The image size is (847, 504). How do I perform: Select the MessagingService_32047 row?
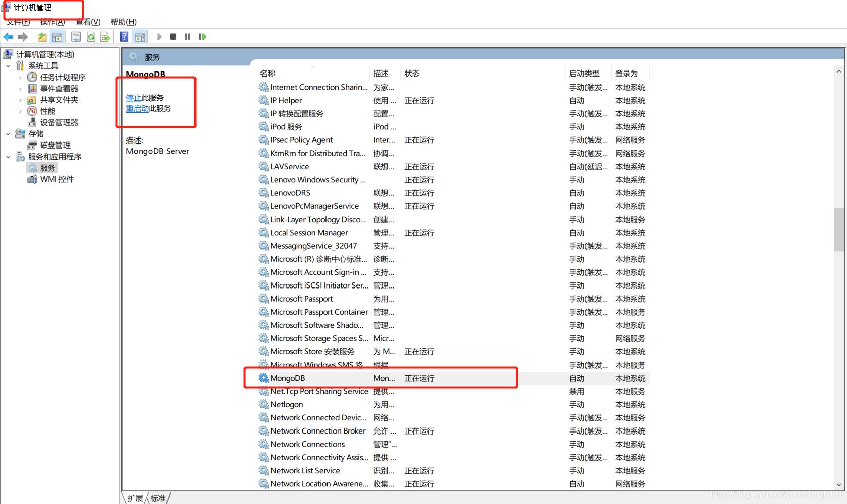(453, 246)
